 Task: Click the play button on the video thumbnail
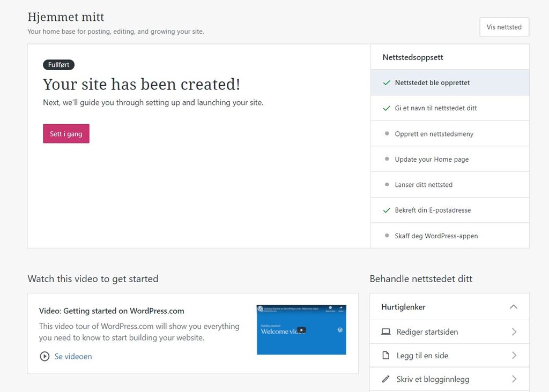(301, 330)
